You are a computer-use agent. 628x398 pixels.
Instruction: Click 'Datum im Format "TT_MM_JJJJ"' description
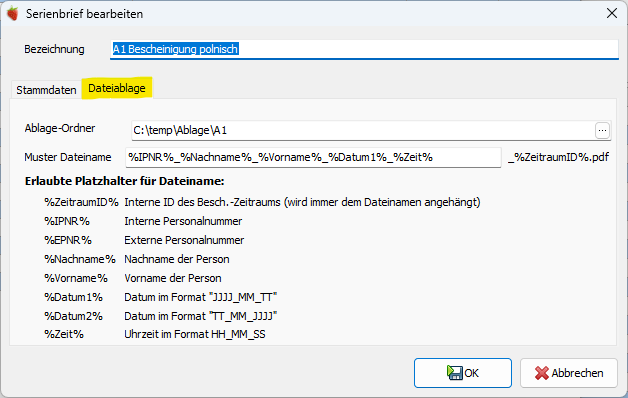[x=201, y=316]
